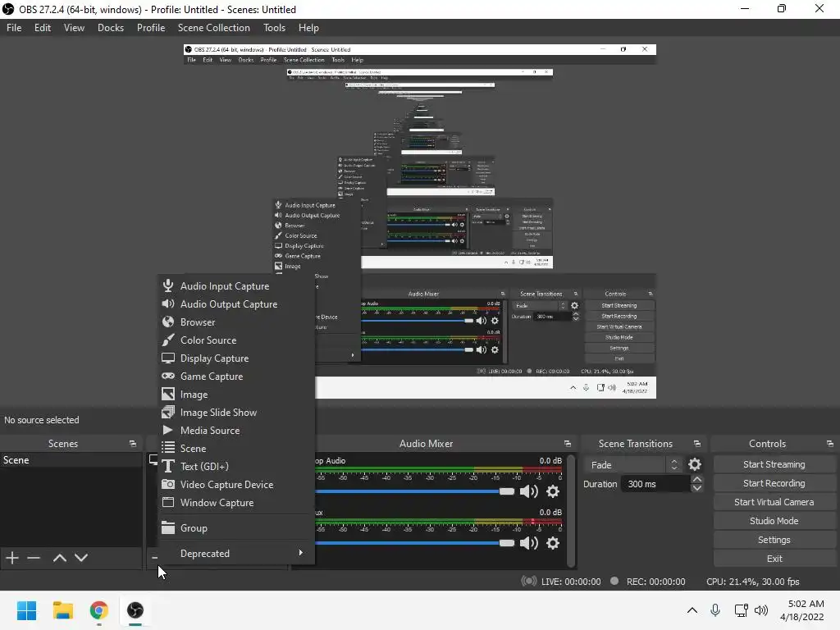Select the Scene item in Scenes list
The height and width of the screenshot is (630, 840).
click(x=71, y=460)
